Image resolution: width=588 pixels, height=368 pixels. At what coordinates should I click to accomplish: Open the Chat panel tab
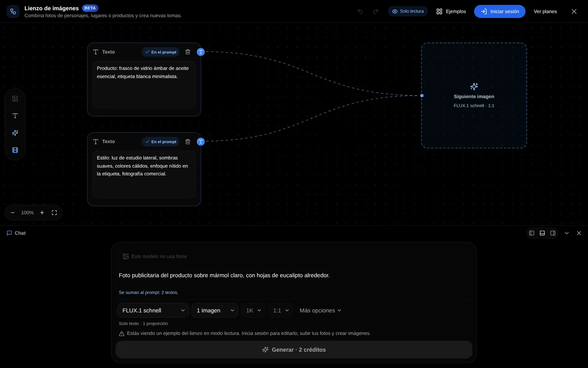(16, 233)
